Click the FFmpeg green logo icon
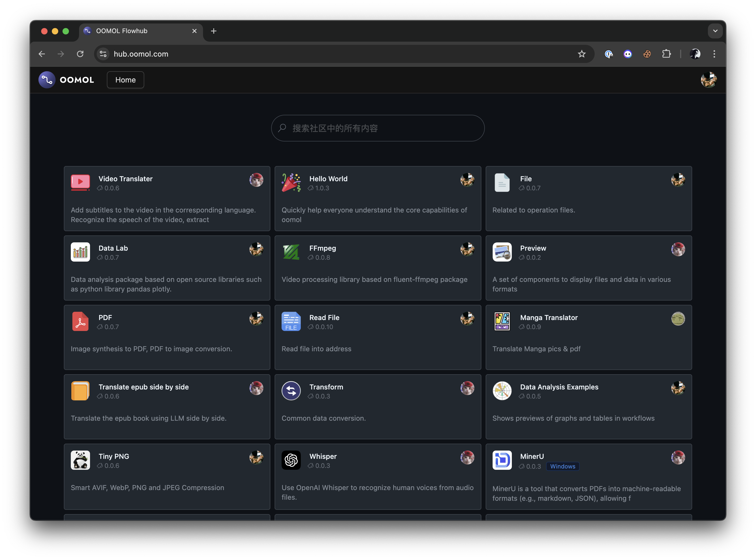Screen dimensions: 756x560 click(291, 252)
